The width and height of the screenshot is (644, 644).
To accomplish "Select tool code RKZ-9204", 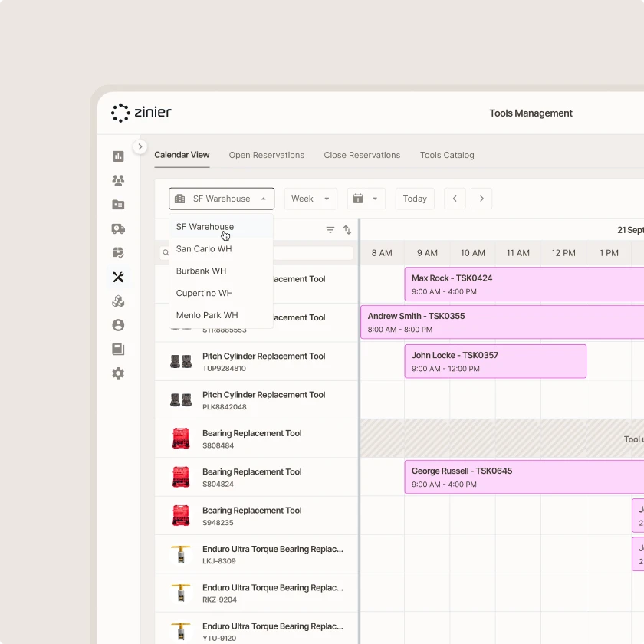I will [x=220, y=600].
